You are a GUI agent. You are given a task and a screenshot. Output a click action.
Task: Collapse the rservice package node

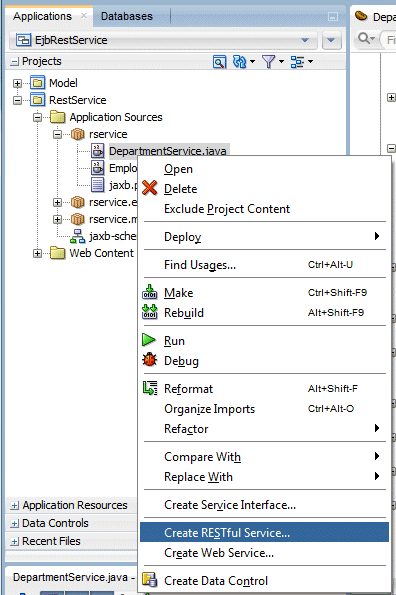pos(57,134)
